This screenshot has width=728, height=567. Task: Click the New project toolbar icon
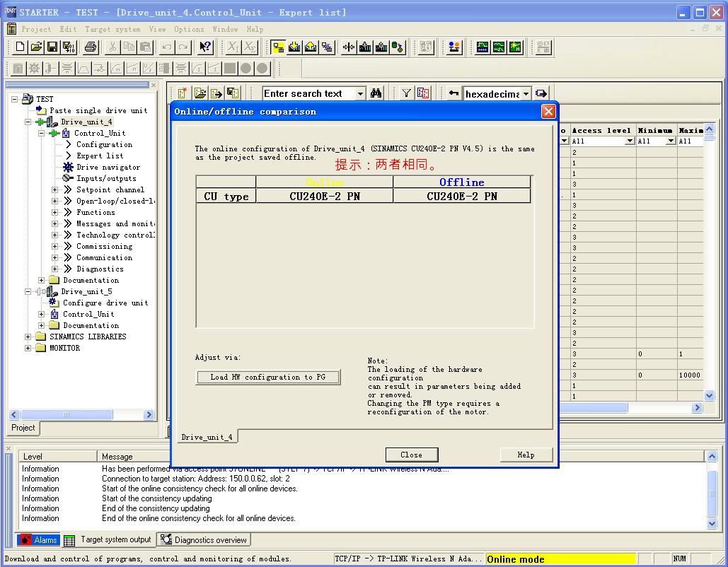pos(20,47)
